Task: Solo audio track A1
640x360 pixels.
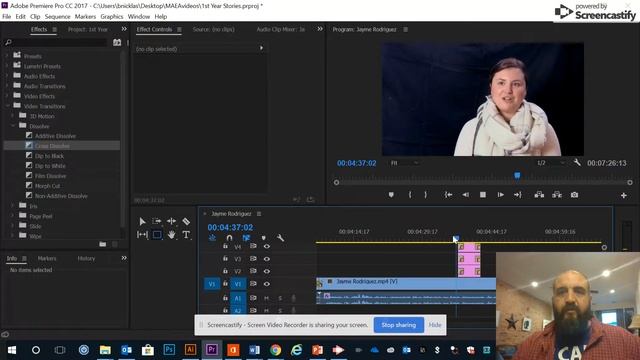Action: click(280, 298)
